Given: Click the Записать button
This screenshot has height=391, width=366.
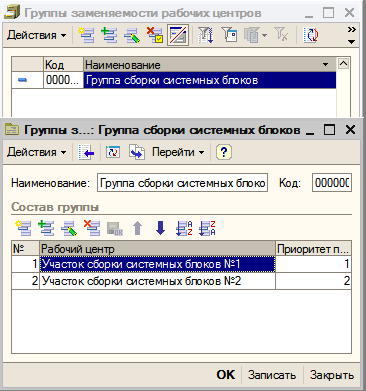Looking at the screenshot, I should 272,375.
